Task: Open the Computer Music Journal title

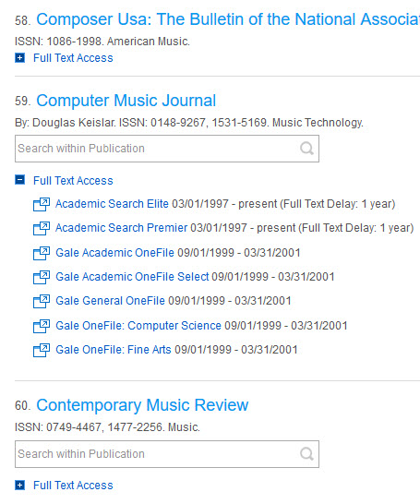Action: pyautogui.click(x=126, y=101)
